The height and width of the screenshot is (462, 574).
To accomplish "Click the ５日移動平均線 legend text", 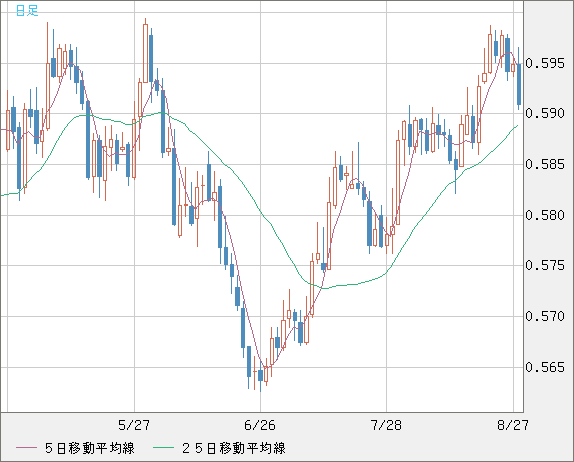I will tap(90, 448).
